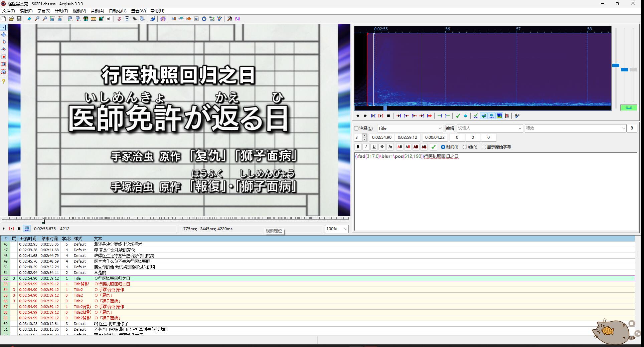Decrease layer number with down stepper
The height and width of the screenshot is (347, 644).
(364, 139)
